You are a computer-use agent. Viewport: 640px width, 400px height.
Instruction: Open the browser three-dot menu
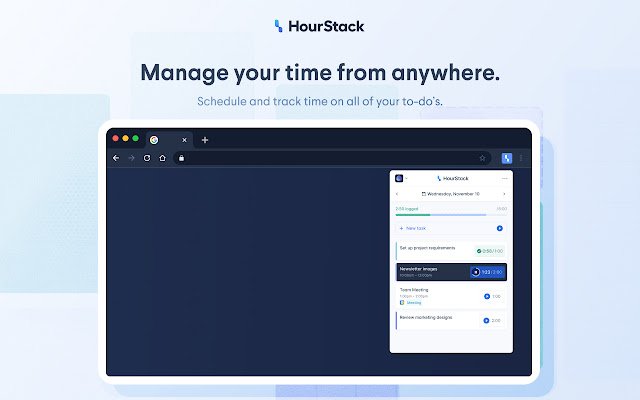pos(521,158)
